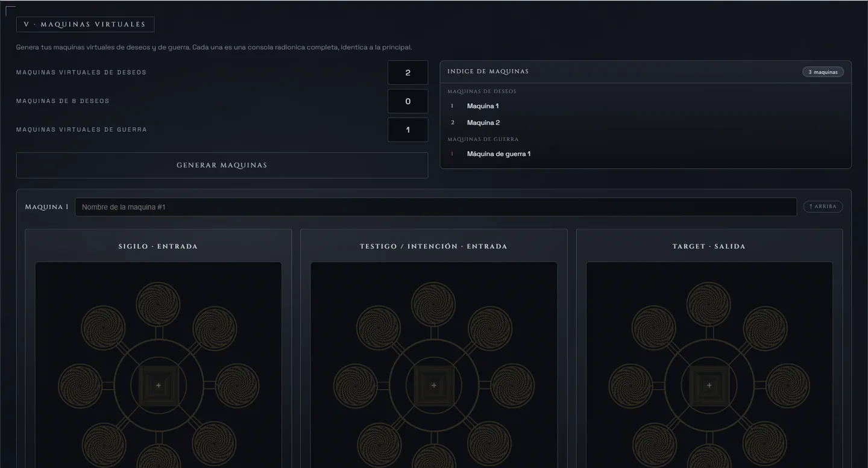This screenshot has width=868, height=468.
Task: Click the "Indice de Maquinas" panel title
Action: [488, 71]
